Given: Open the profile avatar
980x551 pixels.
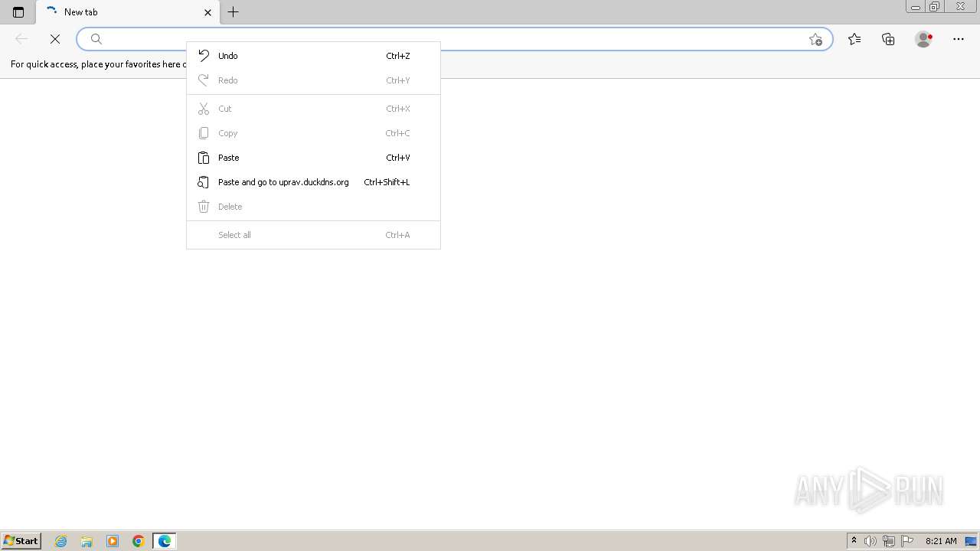Looking at the screenshot, I should [x=924, y=39].
